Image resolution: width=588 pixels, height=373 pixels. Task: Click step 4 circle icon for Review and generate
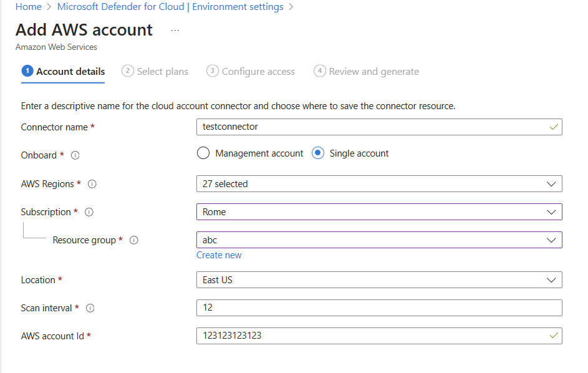[x=320, y=71]
